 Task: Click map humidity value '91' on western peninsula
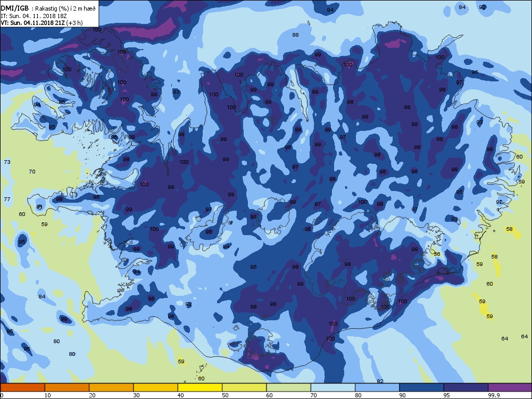(x=40, y=206)
